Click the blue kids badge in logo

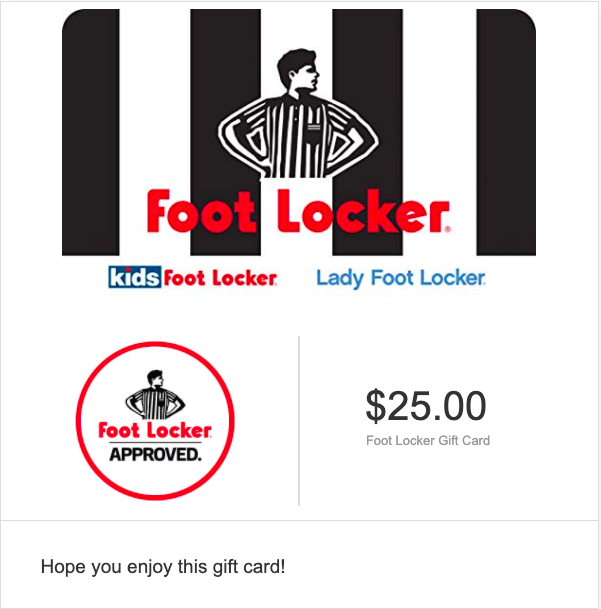click(x=134, y=277)
